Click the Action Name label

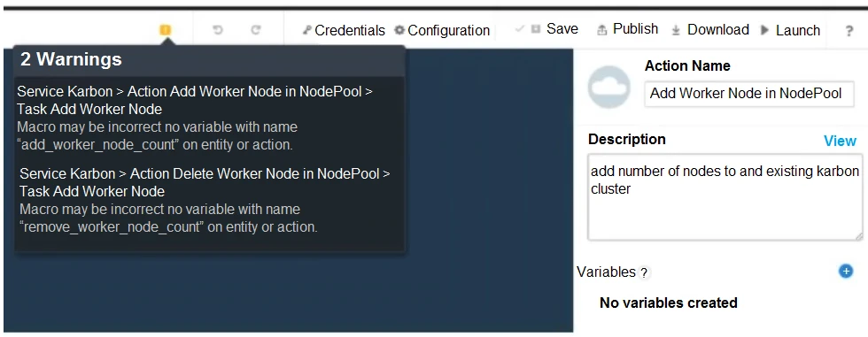click(687, 65)
